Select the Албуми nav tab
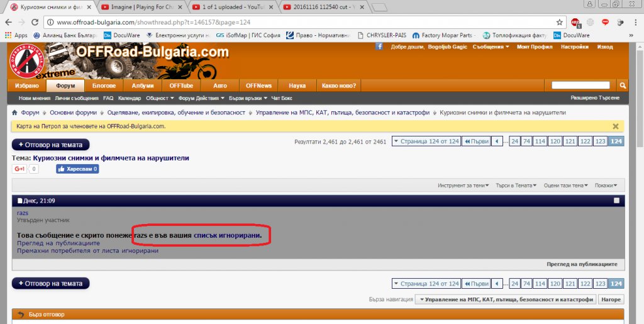The height and width of the screenshot is (324, 644). (143, 86)
